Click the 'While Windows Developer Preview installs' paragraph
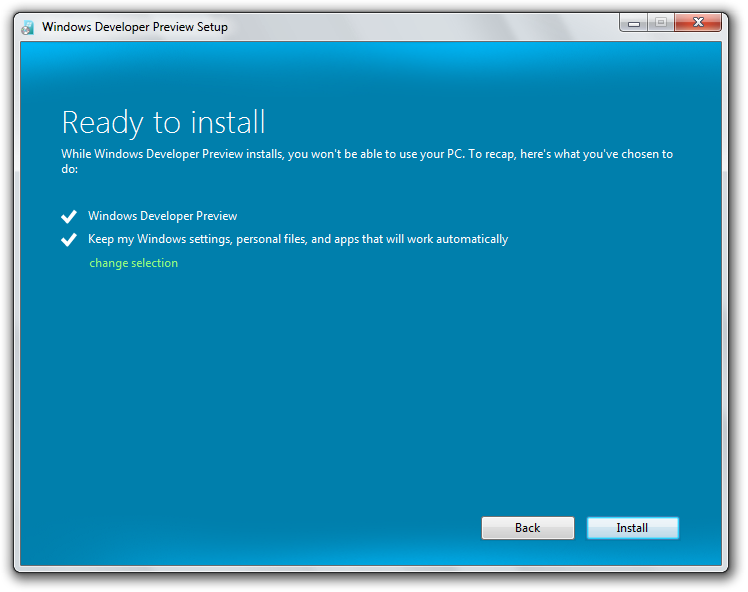 (367, 161)
